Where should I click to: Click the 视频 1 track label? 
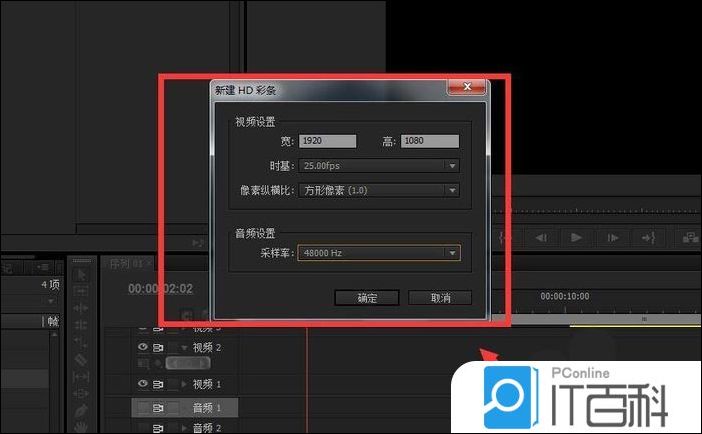point(206,384)
